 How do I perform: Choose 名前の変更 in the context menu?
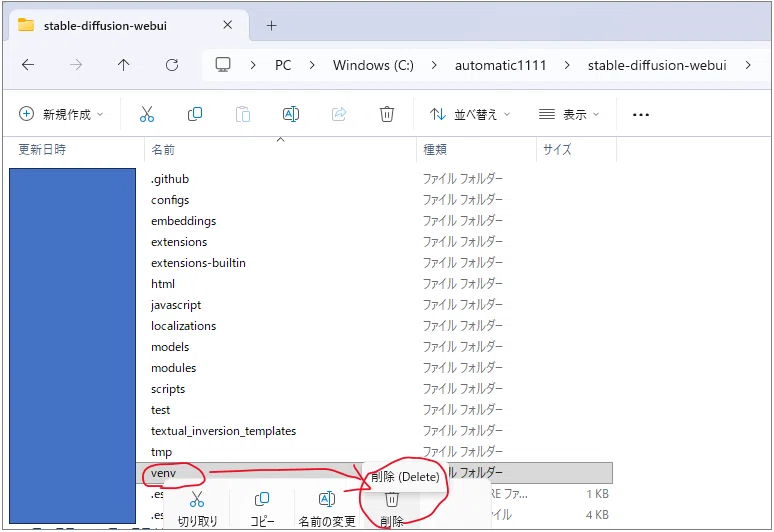(327, 509)
